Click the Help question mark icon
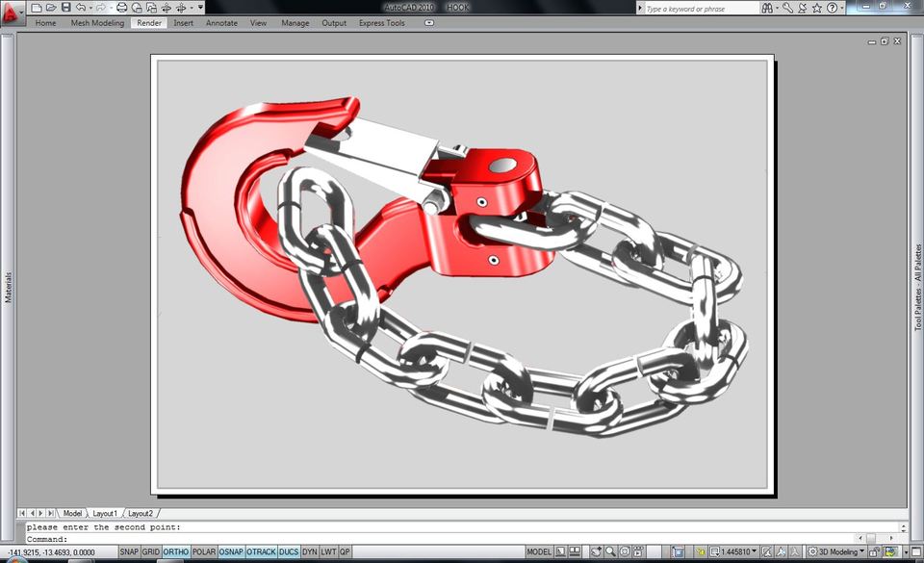Viewport: 924px width, 563px height. tap(832, 7)
